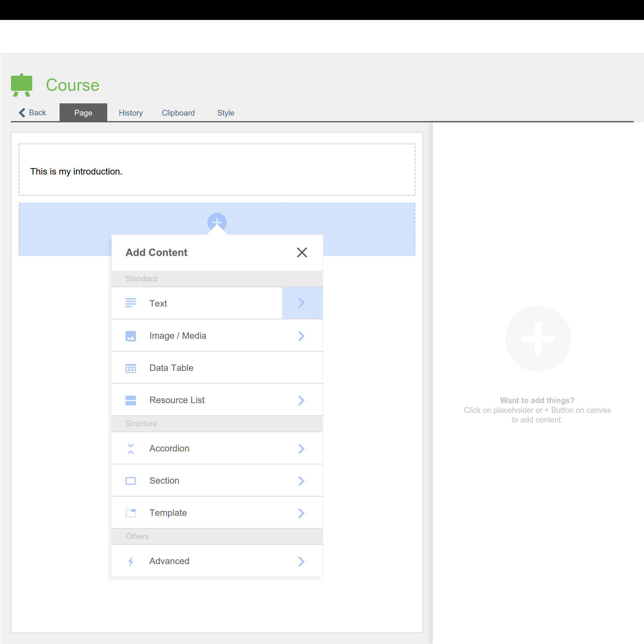Screen dimensions: 644x644
Task: Expand the Accordion options chevron
Action: (301, 449)
